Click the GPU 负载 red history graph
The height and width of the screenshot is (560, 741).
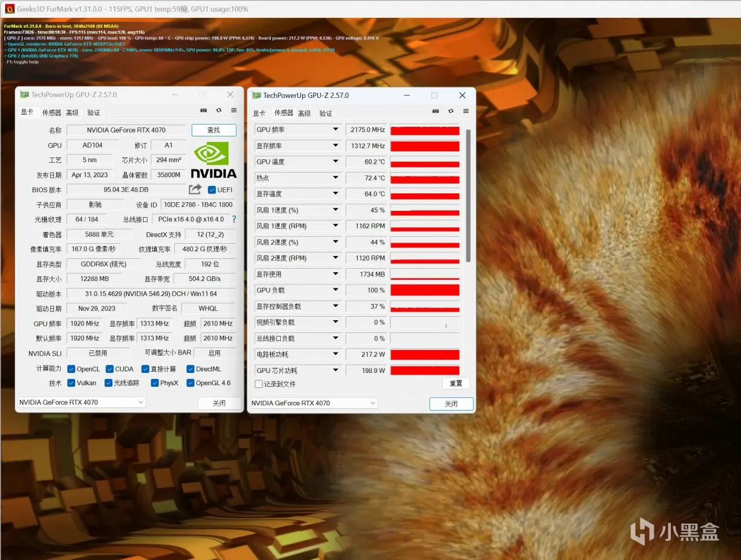pos(425,290)
